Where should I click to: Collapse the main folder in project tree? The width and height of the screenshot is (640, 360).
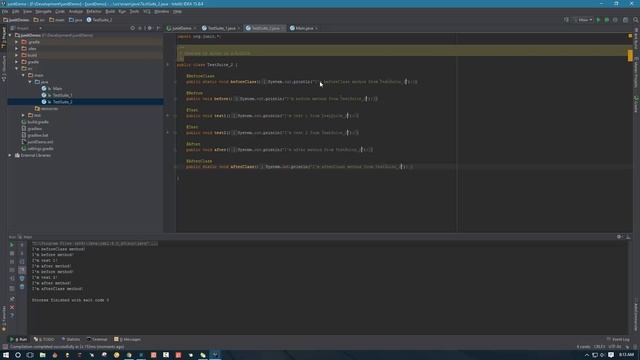[23, 75]
